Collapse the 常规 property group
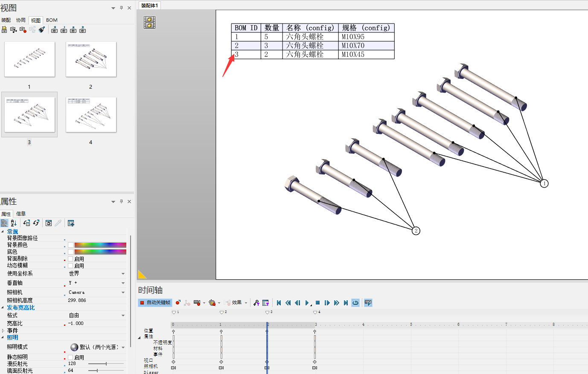Image resolution: width=588 pixels, height=374 pixels. [x=3, y=232]
